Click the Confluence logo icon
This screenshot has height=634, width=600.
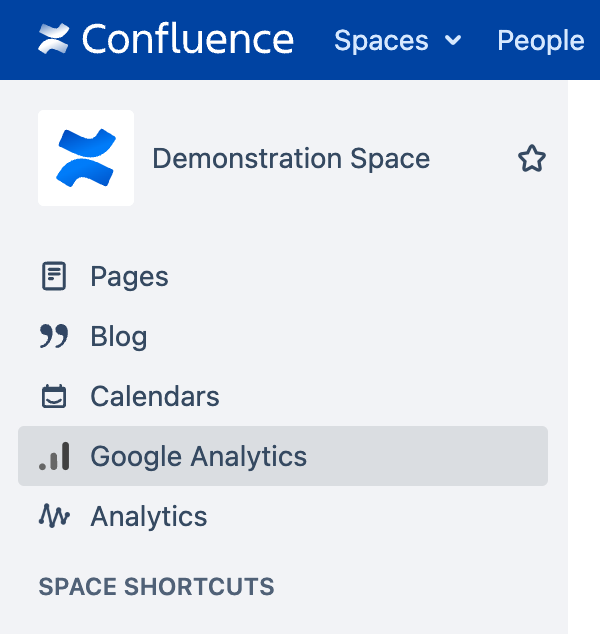[x=53, y=40]
